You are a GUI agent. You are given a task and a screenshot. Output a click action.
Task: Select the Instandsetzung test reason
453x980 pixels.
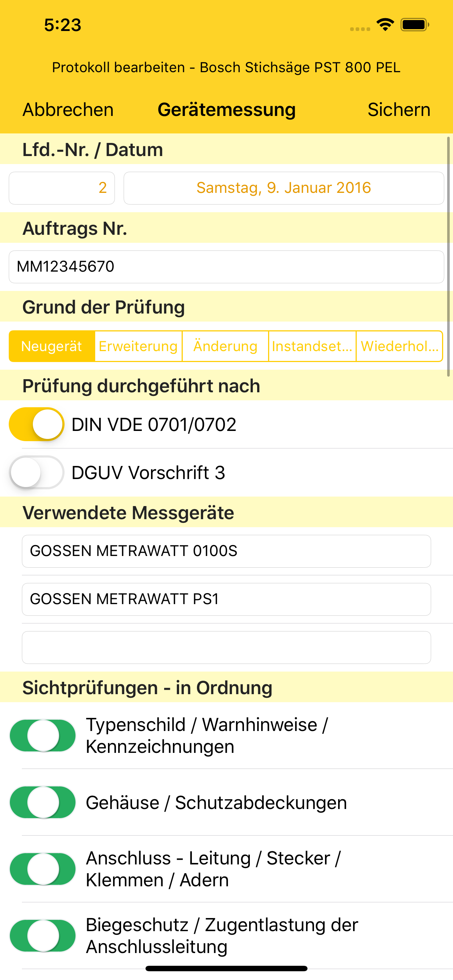312,346
